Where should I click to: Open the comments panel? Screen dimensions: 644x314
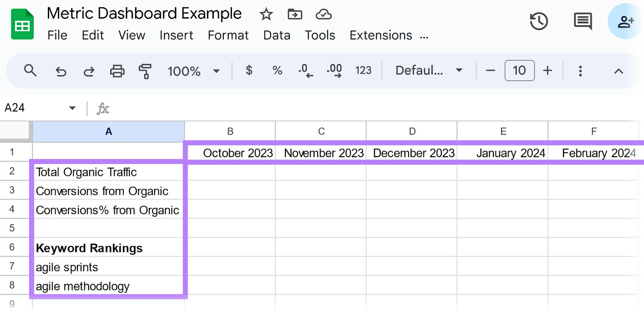coord(582,21)
